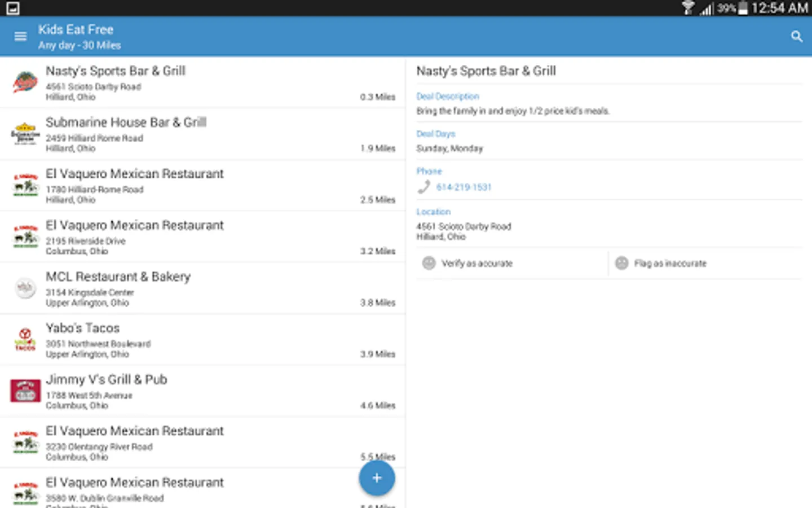Select Jimmy V's Grill & Pub title
The image size is (812, 508).
[107, 379]
